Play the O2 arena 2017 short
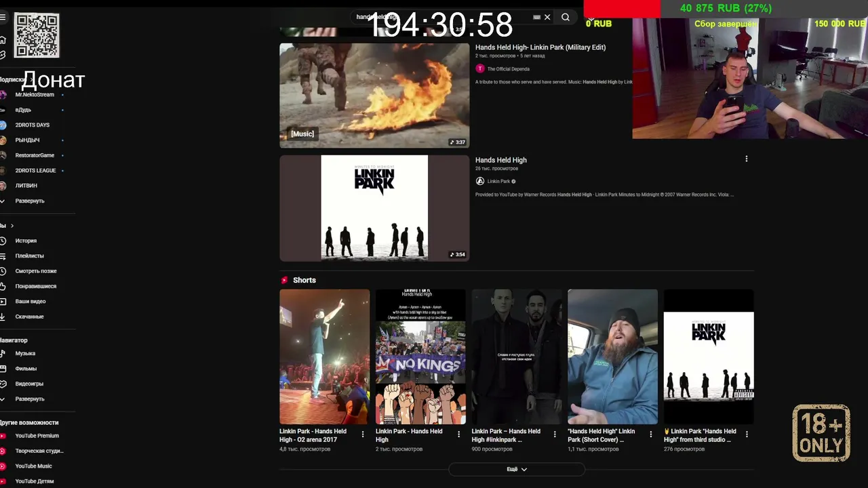Screen dimensions: 868x488 pyautogui.click(x=324, y=357)
